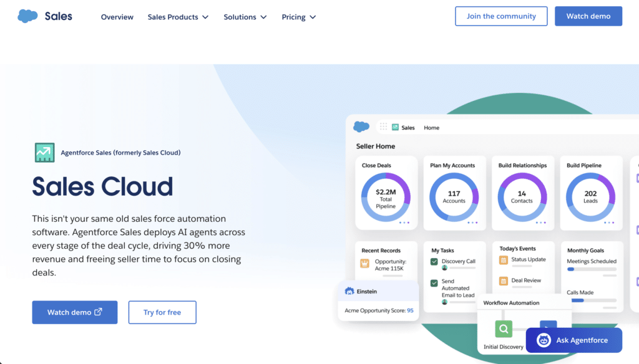Image resolution: width=639 pixels, height=364 pixels.
Task: Click Agentforce Sales (formerly Sales Cloud) text
Action: coord(120,153)
